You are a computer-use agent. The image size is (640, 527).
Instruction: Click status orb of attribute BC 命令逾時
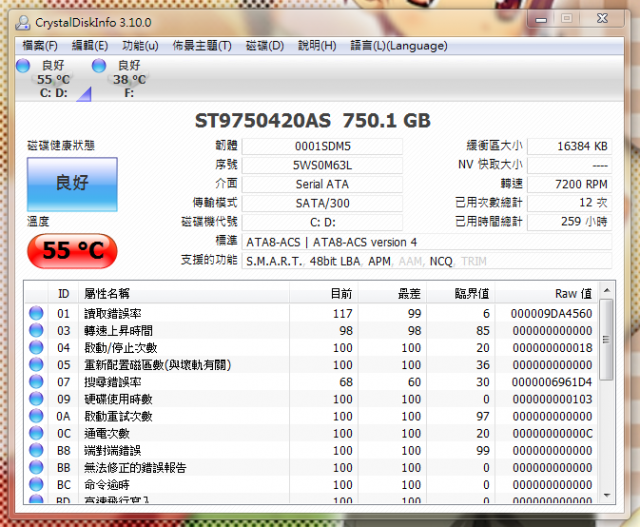tap(36, 485)
